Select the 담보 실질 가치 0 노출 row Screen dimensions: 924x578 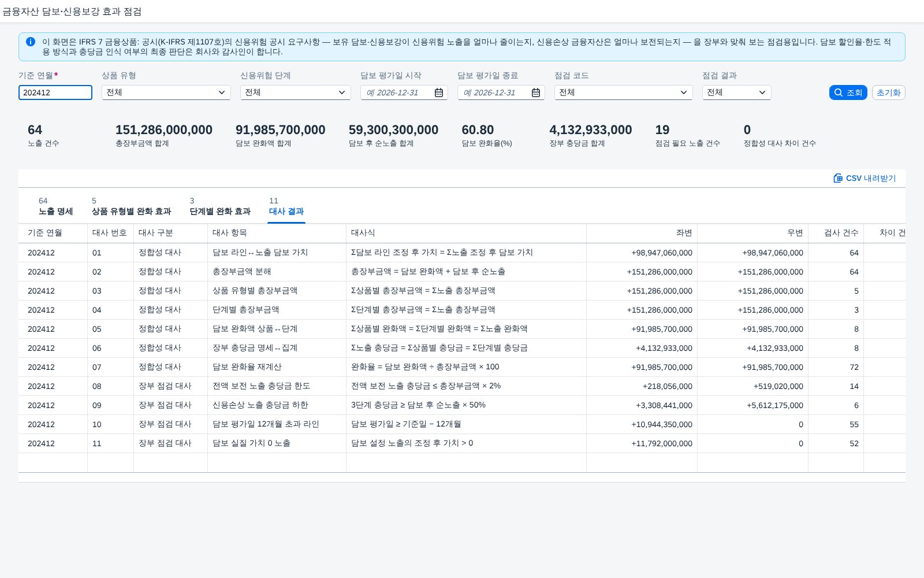[x=462, y=443]
